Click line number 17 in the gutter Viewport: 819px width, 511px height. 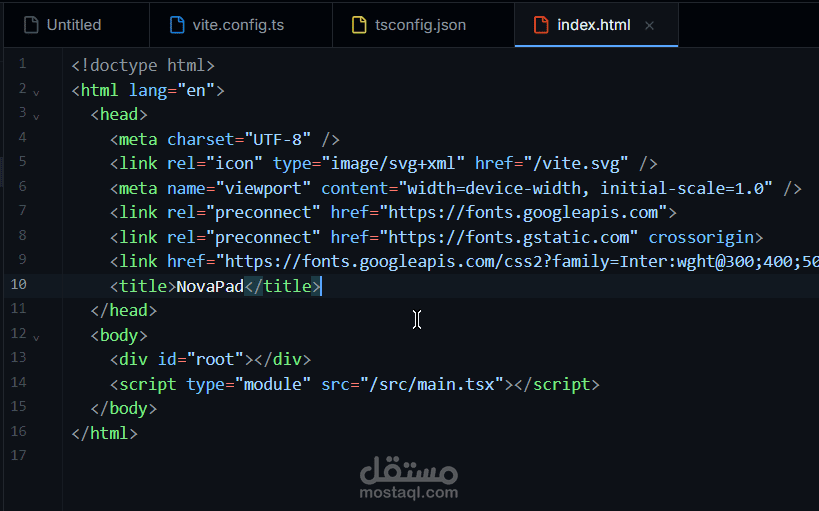click(18, 456)
